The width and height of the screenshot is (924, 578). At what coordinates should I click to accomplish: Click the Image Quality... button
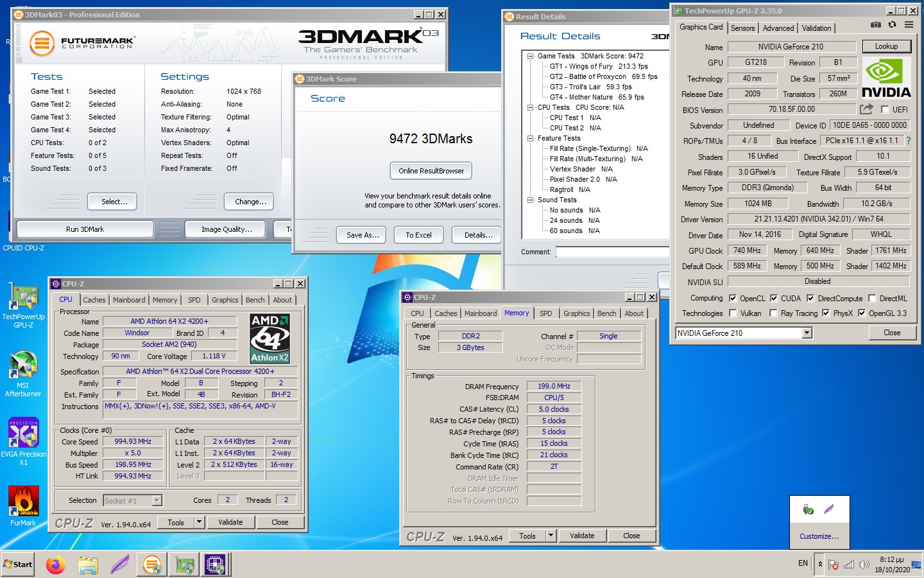227,229
